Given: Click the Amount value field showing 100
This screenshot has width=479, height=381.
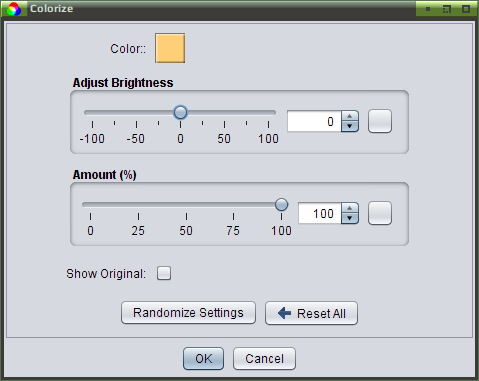Looking at the screenshot, I should click(320, 213).
